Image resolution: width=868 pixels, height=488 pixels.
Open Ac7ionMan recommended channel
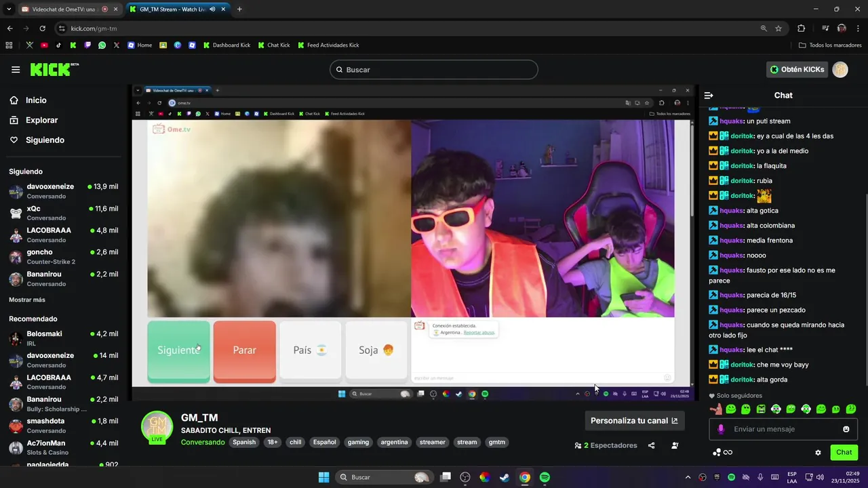[x=63, y=447]
